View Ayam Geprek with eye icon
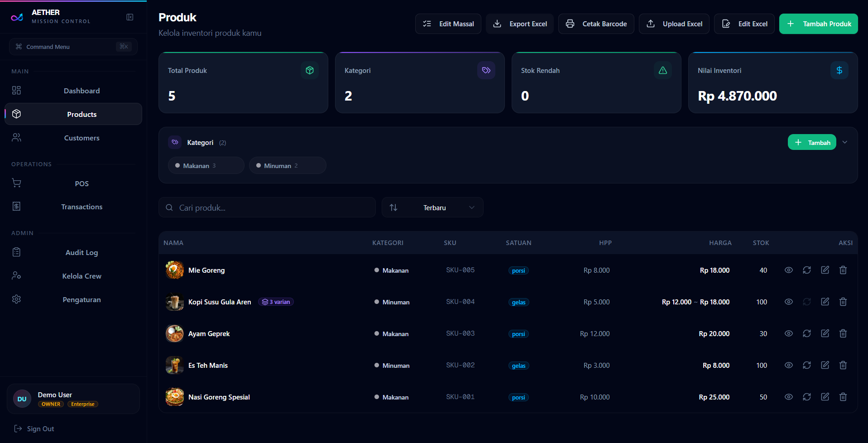Screen dimensions: 868x443 [x=789, y=333]
